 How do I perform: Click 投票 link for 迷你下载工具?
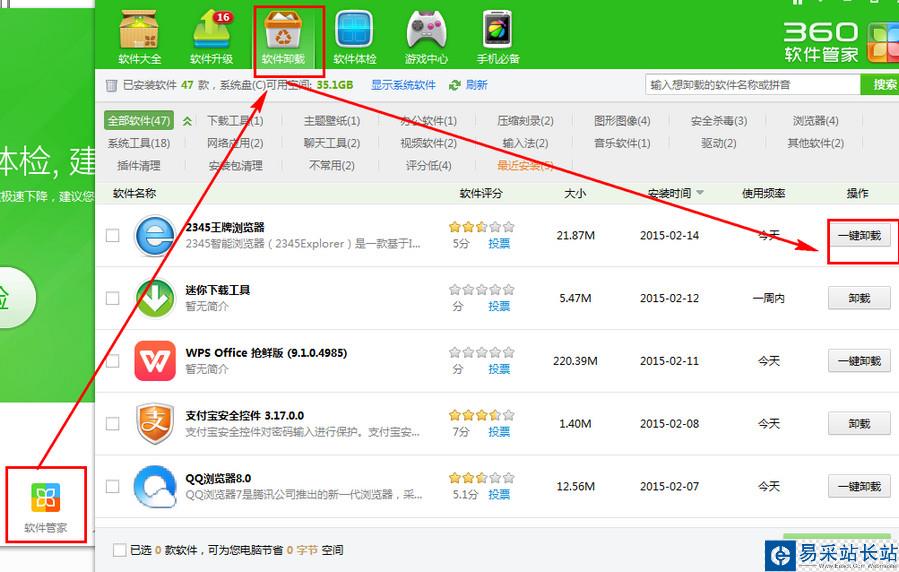pyautogui.click(x=499, y=306)
